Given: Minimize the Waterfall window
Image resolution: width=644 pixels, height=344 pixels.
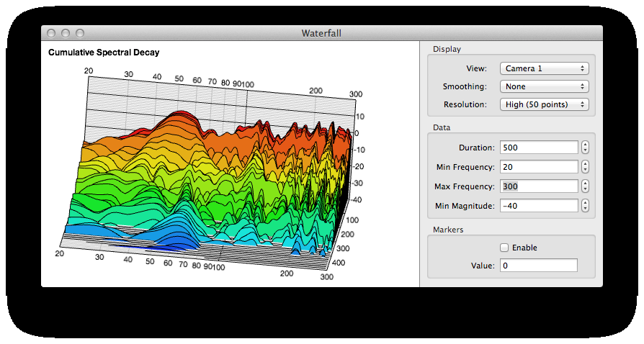Looking at the screenshot, I should click(66, 33).
